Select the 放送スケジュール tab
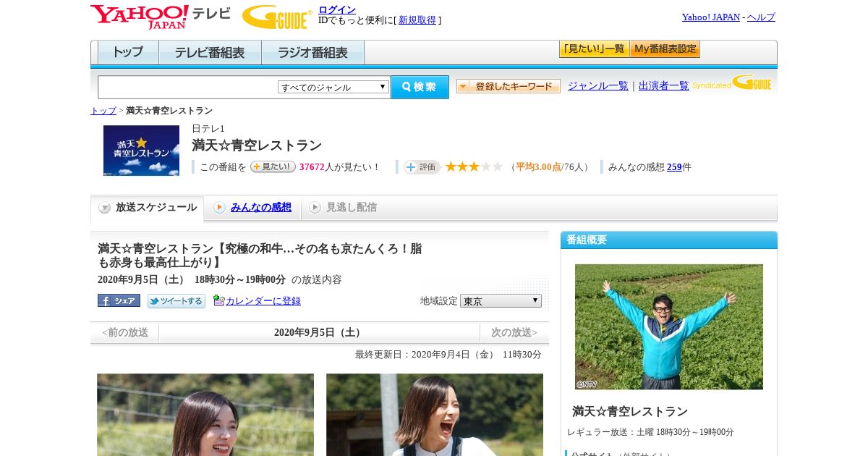The width and height of the screenshot is (868, 456). coord(147,208)
